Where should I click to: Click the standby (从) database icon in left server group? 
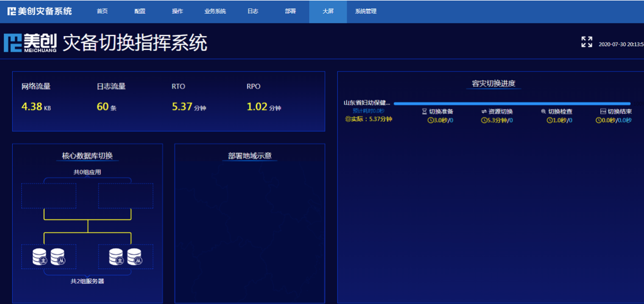click(x=58, y=257)
